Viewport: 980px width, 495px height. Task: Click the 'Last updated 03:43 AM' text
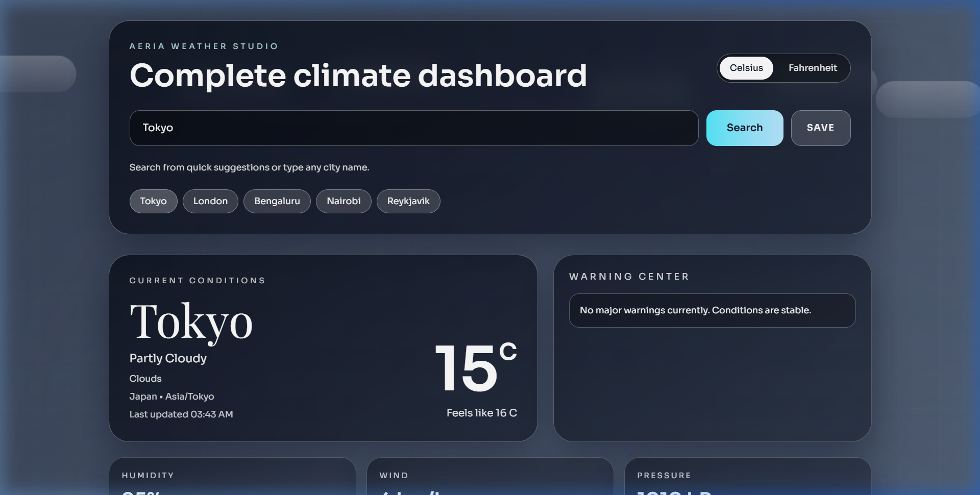(181, 414)
